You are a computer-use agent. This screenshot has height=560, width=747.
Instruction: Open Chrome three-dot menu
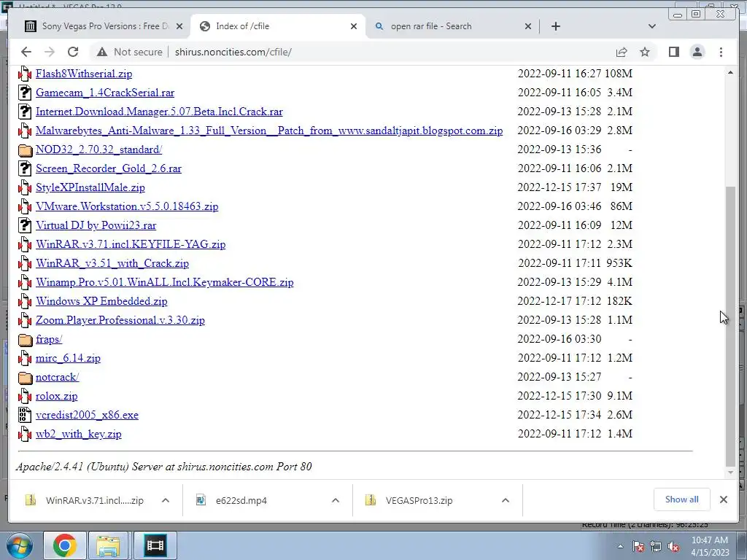[x=721, y=52]
